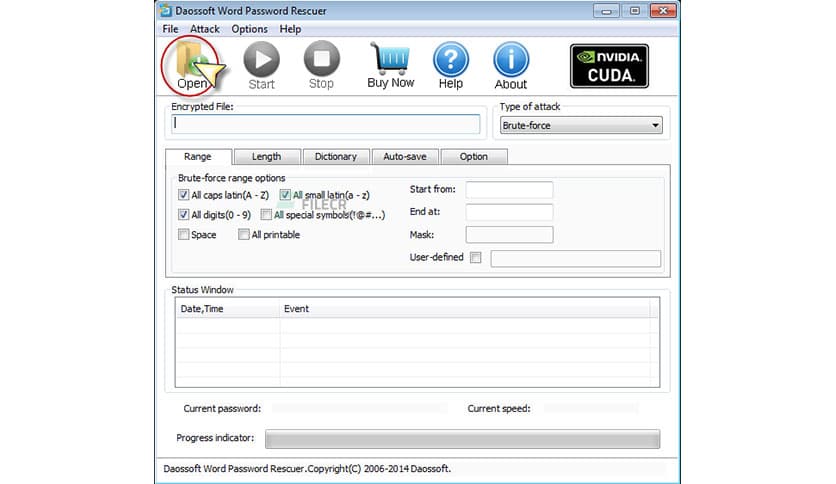The height and width of the screenshot is (484, 836).
Task: Click the Event column header
Action: (465, 309)
